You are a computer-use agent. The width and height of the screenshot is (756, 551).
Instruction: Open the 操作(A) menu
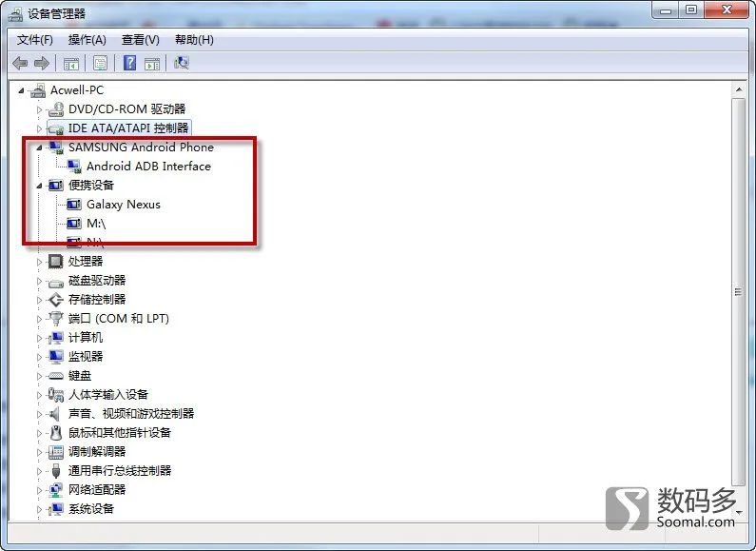[87, 40]
